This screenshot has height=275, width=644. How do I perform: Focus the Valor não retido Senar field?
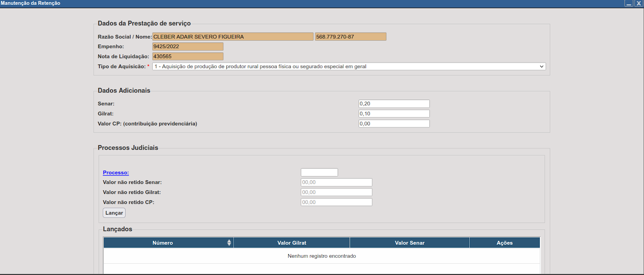336,182
